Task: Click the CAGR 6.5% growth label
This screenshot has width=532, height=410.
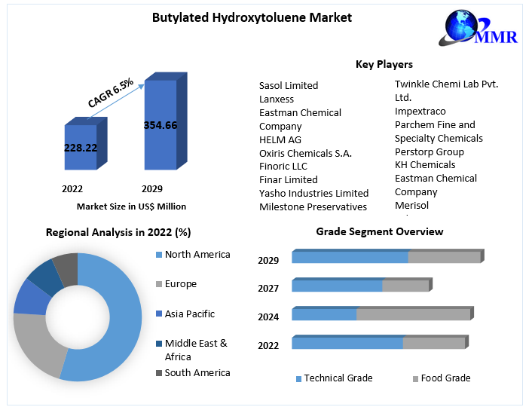Action: click(110, 93)
